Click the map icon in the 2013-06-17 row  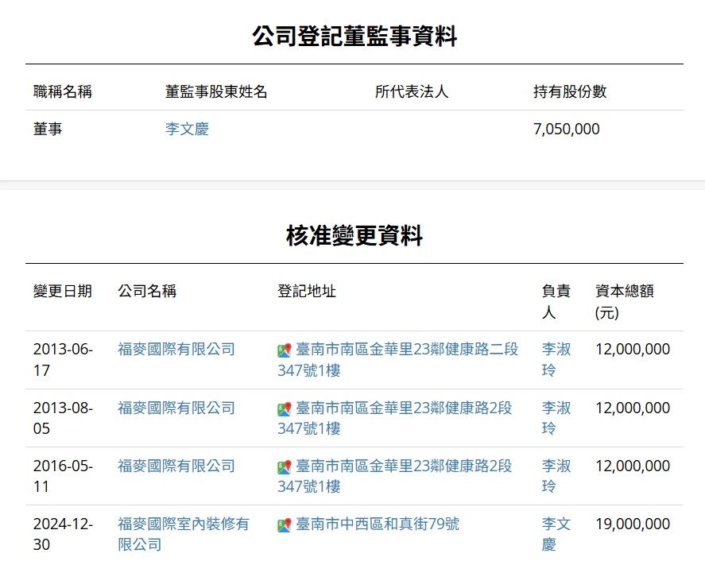pyautogui.click(x=284, y=350)
